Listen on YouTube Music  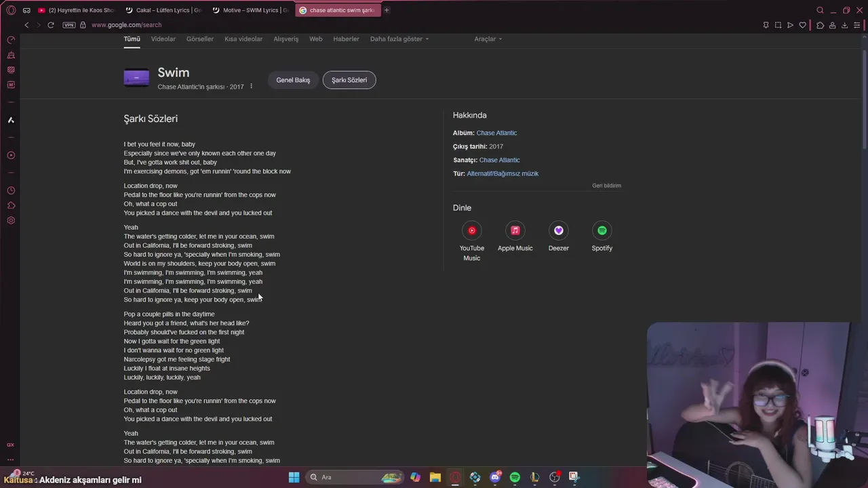tap(472, 242)
